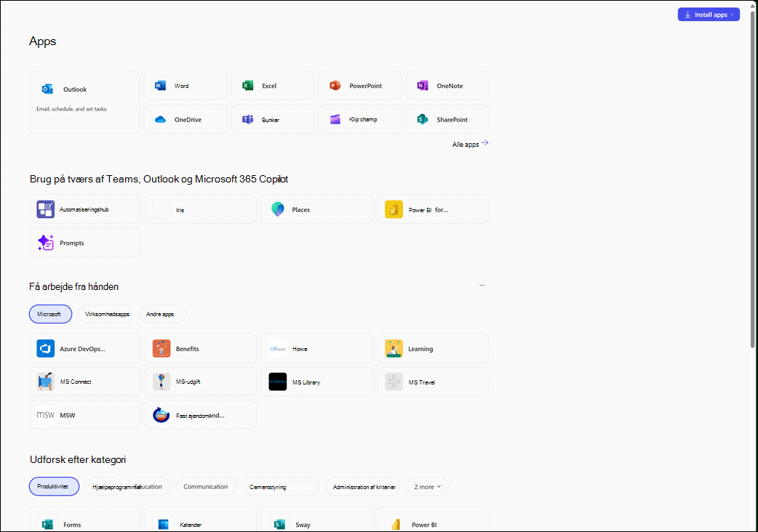758x532 pixels.
Task: Click the Apps heading
Action: pyautogui.click(x=42, y=41)
